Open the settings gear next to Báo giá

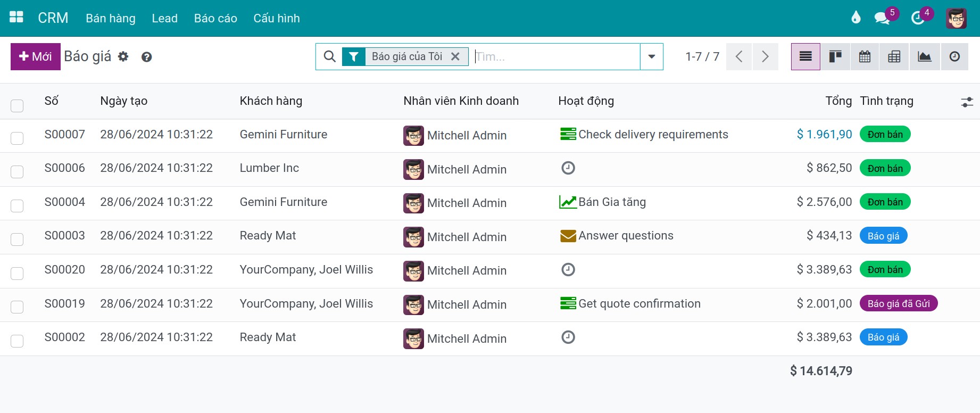(x=123, y=56)
